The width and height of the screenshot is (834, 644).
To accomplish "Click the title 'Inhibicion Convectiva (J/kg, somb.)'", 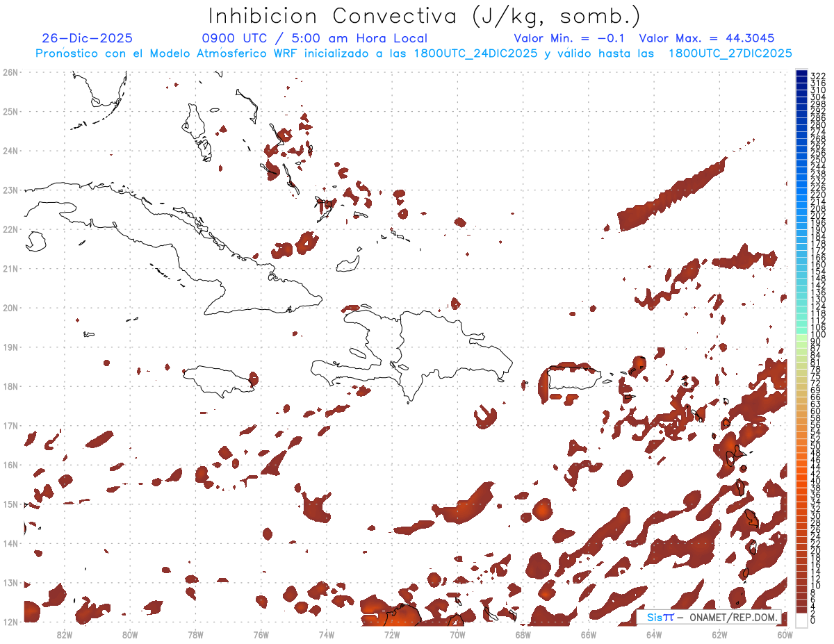I will coord(425,16).
